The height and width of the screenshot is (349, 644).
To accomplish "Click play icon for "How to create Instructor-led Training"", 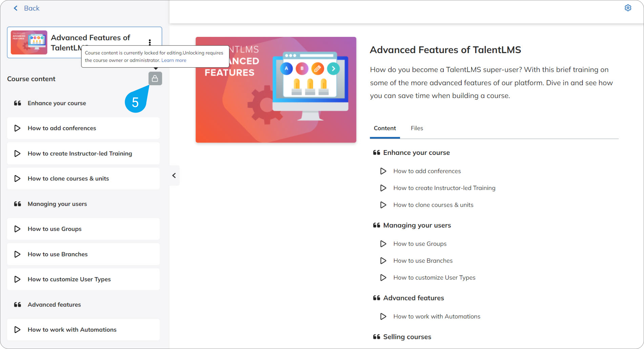I will coord(17,153).
